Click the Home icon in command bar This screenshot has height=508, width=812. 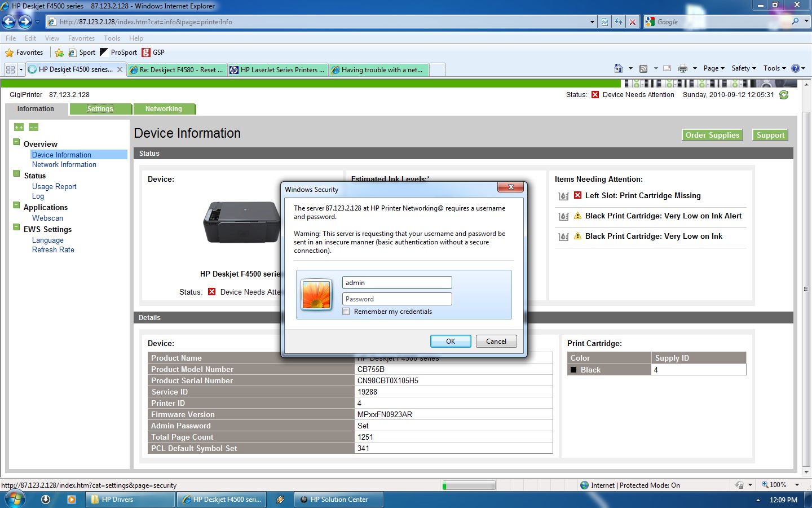(619, 68)
